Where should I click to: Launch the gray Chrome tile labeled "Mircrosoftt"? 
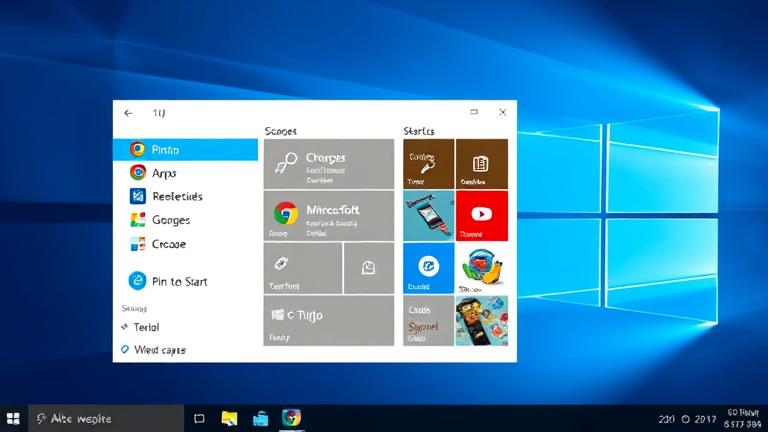[329, 216]
